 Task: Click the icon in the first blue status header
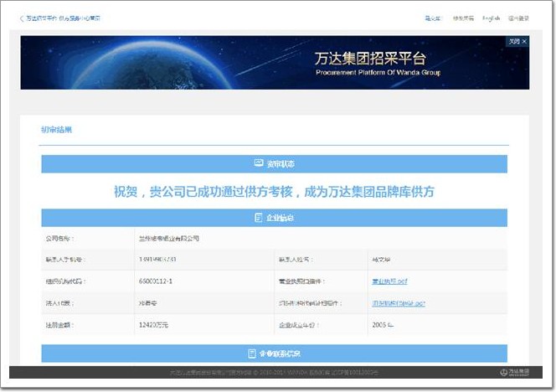pyautogui.click(x=259, y=163)
